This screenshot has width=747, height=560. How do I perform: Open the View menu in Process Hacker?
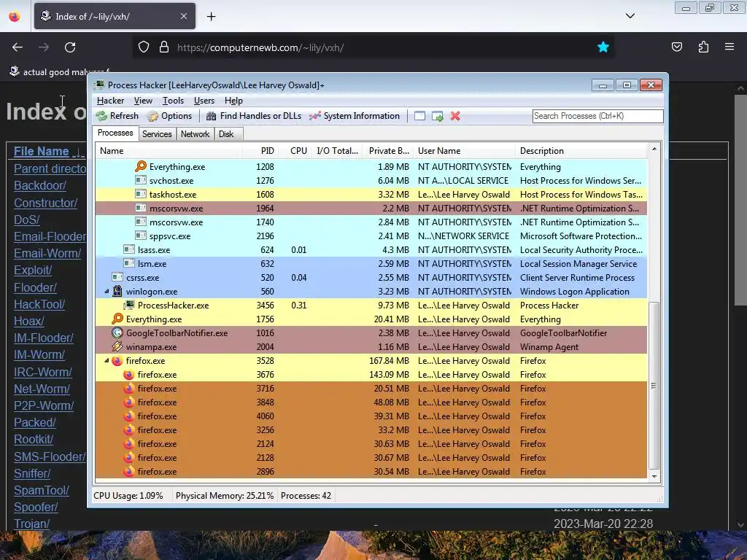point(143,101)
